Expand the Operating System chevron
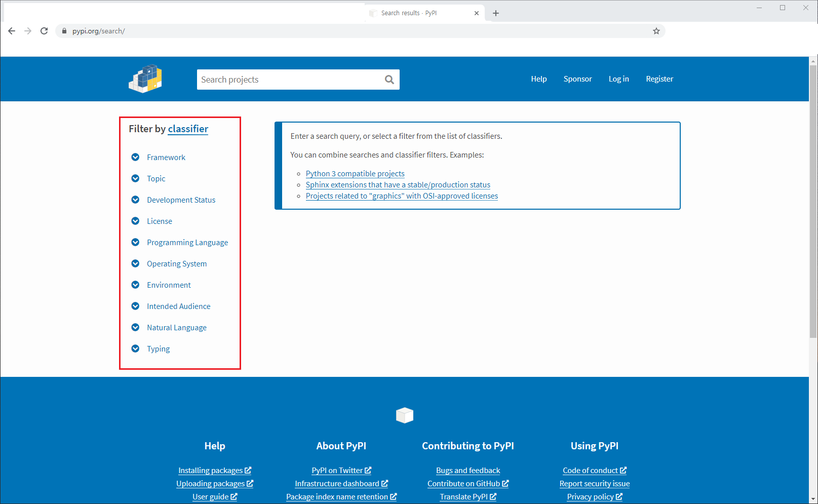Image resolution: width=818 pixels, height=504 pixels. [135, 263]
